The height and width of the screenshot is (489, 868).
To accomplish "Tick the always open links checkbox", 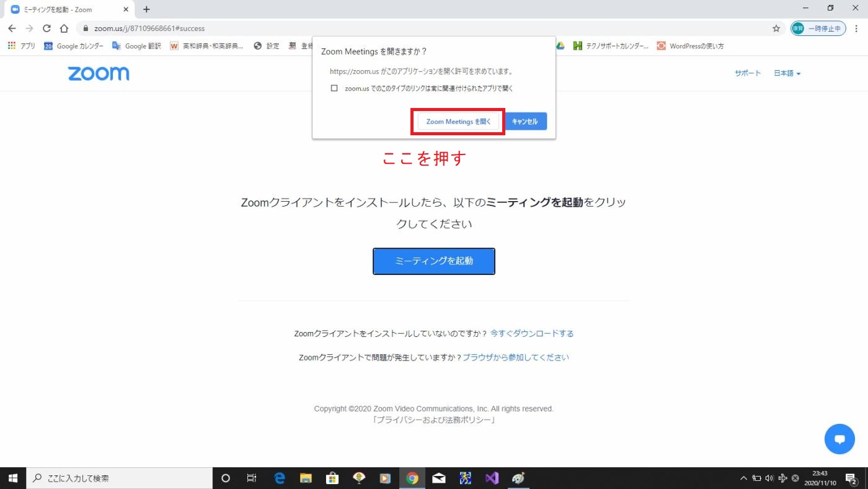I will tap(334, 89).
